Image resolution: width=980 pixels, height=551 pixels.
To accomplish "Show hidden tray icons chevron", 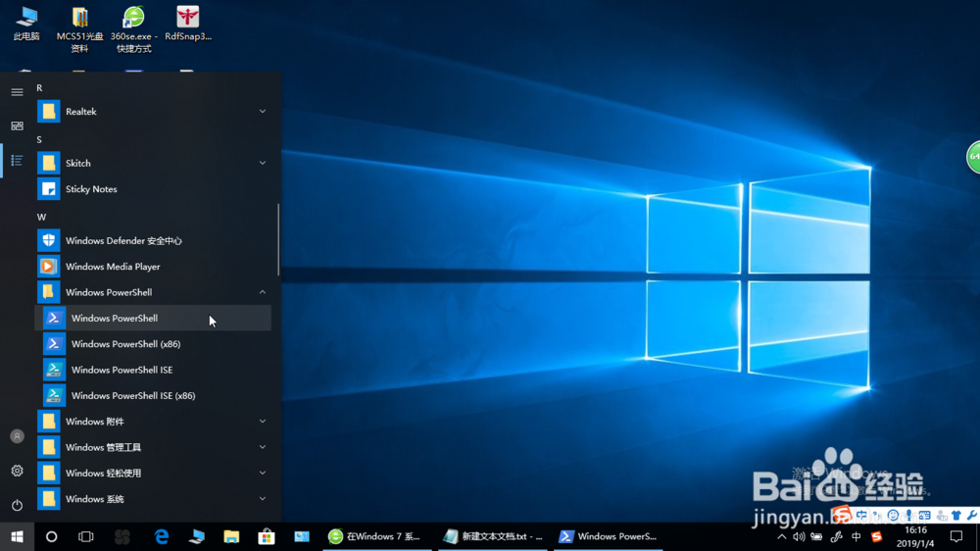I will pyautogui.click(x=781, y=536).
